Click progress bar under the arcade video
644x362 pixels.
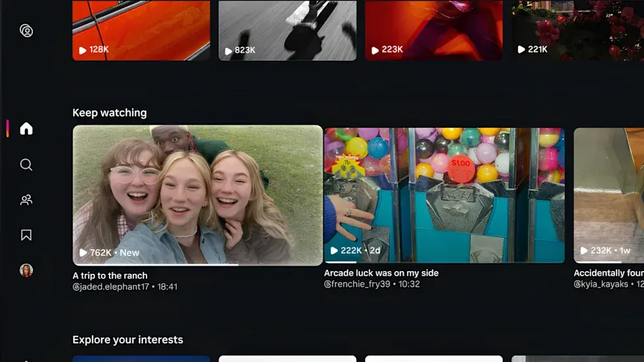point(444,262)
